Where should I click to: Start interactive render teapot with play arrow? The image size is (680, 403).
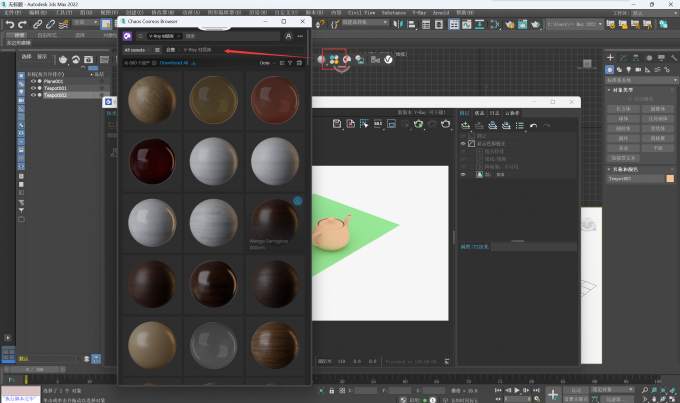418,124
